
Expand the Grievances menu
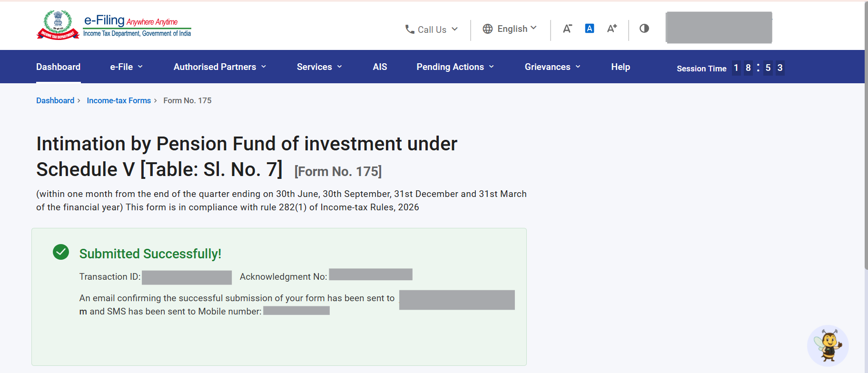552,67
